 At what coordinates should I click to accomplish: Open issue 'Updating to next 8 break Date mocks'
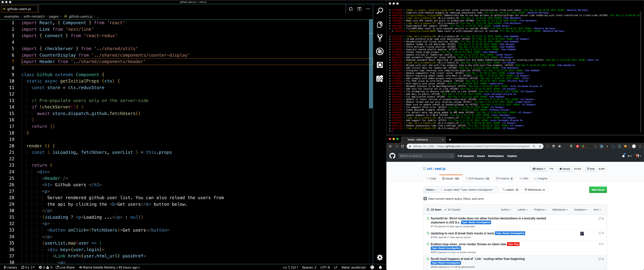pos(462,233)
